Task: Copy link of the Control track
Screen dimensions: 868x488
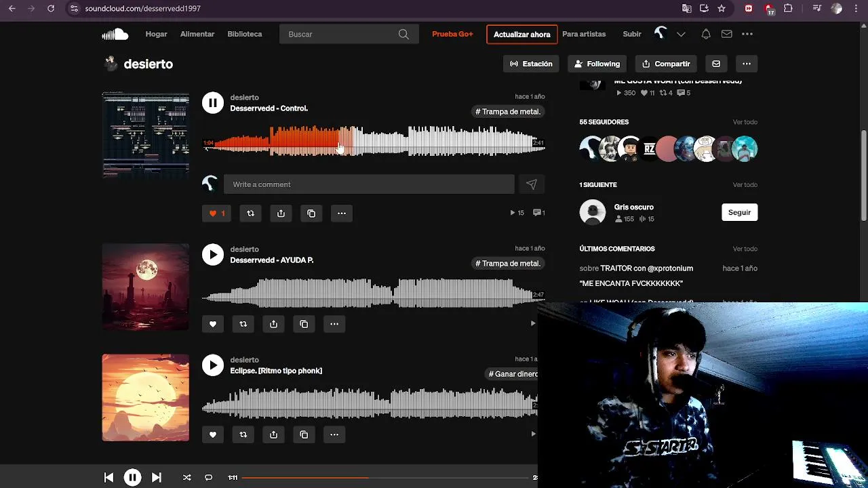Action: (x=311, y=213)
